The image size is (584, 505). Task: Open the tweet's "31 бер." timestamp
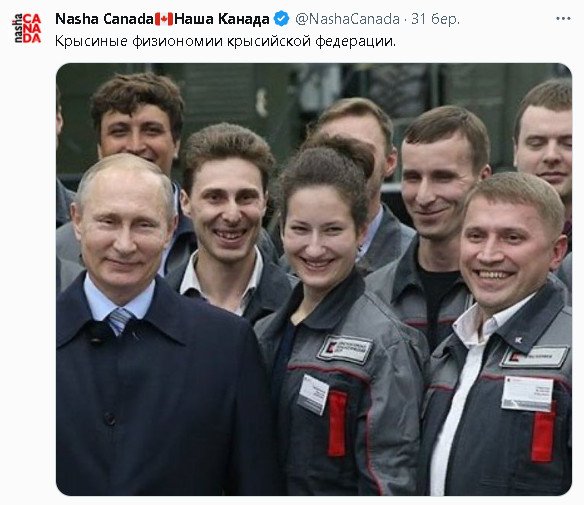(x=435, y=19)
